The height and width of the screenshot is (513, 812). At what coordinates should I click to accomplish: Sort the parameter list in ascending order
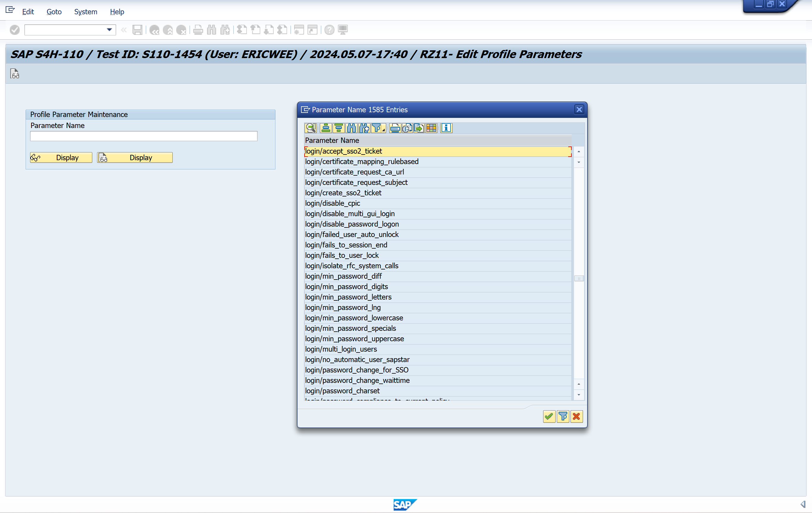[x=325, y=128]
